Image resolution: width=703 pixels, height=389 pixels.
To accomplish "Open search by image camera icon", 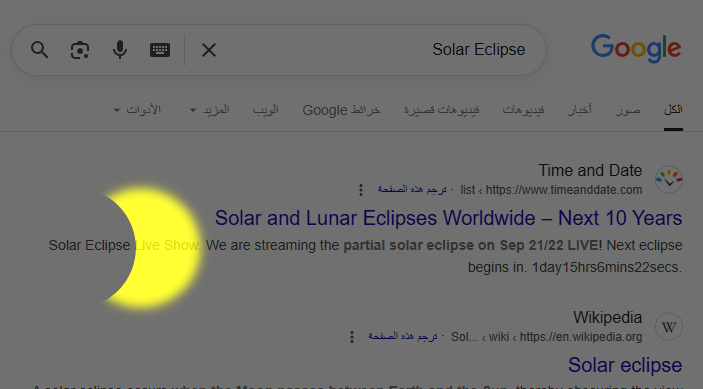I will point(80,50).
